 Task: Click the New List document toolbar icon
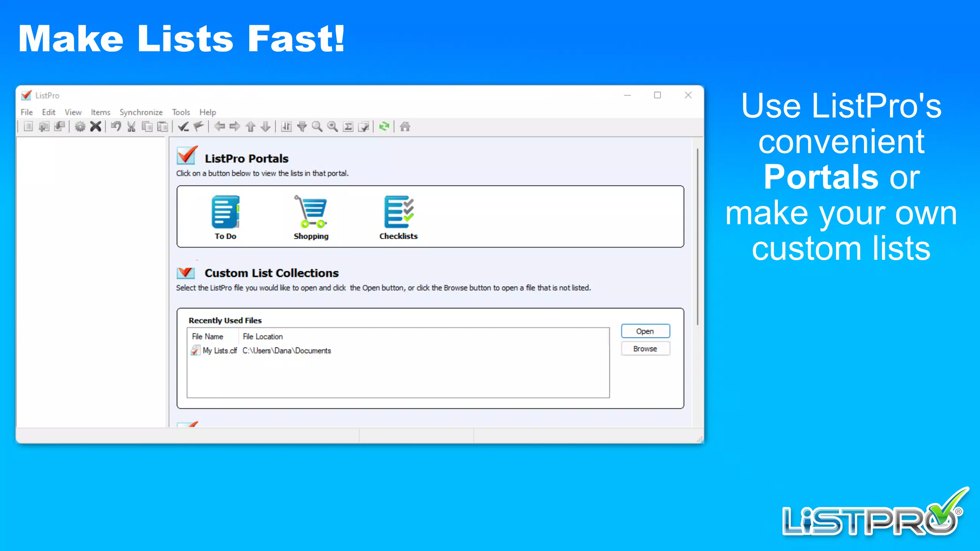(28, 126)
